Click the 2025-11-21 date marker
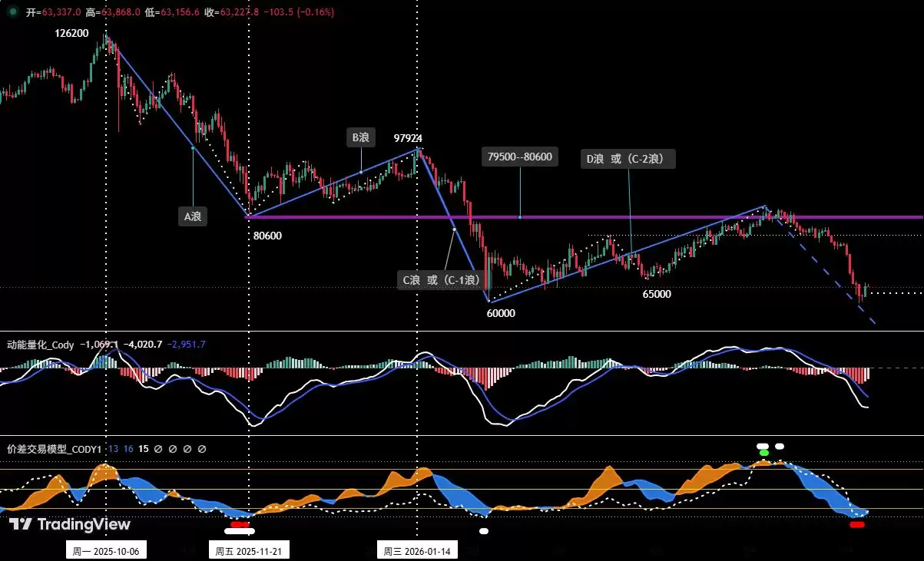This screenshot has width=924, height=561. [249, 551]
